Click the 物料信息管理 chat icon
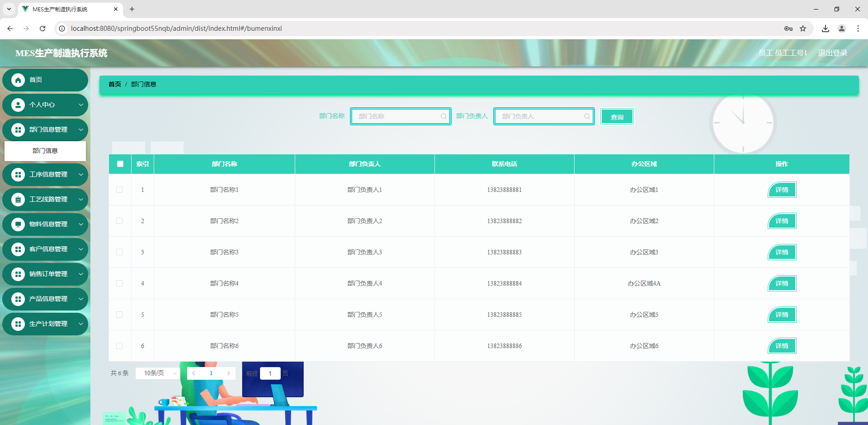 coord(19,224)
